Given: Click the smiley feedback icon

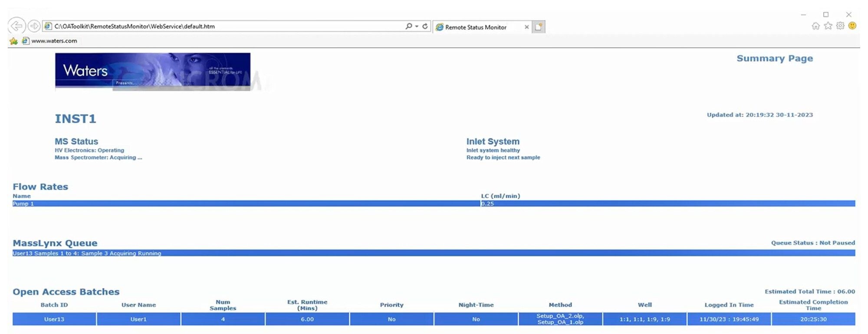Looking at the screenshot, I should click(852, 26).
